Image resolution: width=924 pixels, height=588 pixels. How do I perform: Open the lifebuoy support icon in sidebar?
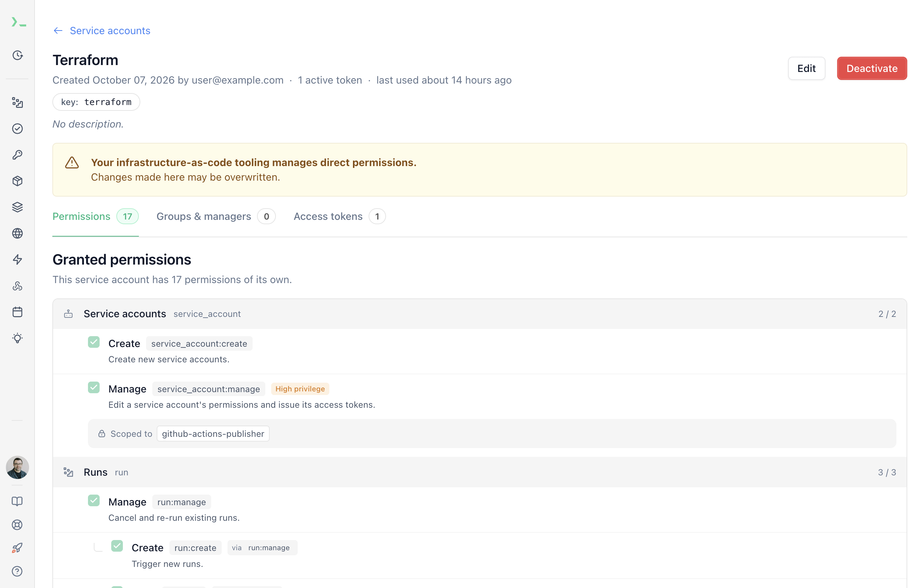[x=17, y=525]
